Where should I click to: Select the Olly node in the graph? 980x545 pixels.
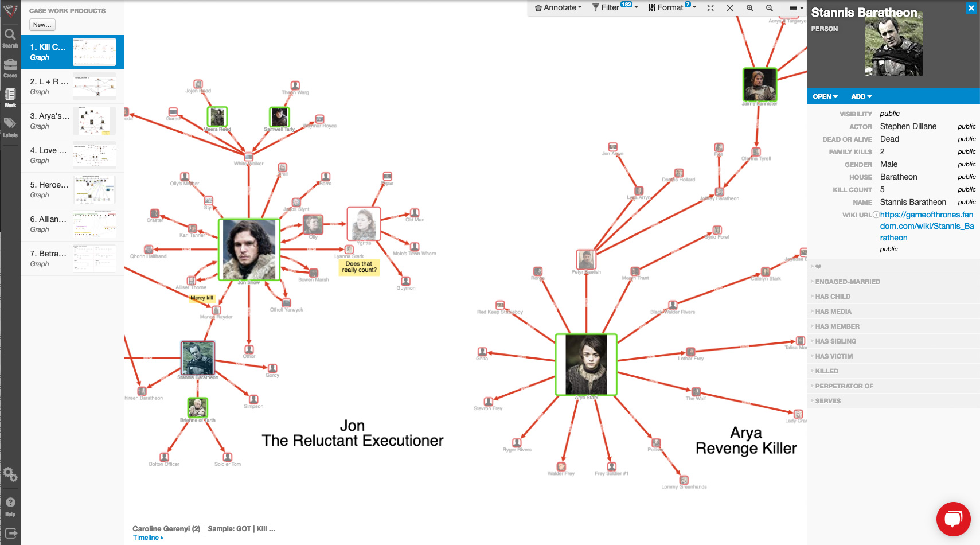click(313, 224)
